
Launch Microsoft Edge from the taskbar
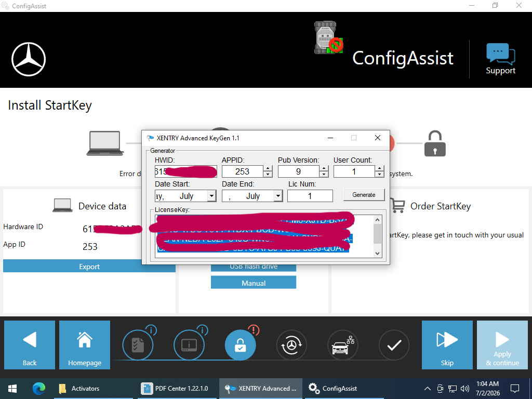[x=39, y=389]
